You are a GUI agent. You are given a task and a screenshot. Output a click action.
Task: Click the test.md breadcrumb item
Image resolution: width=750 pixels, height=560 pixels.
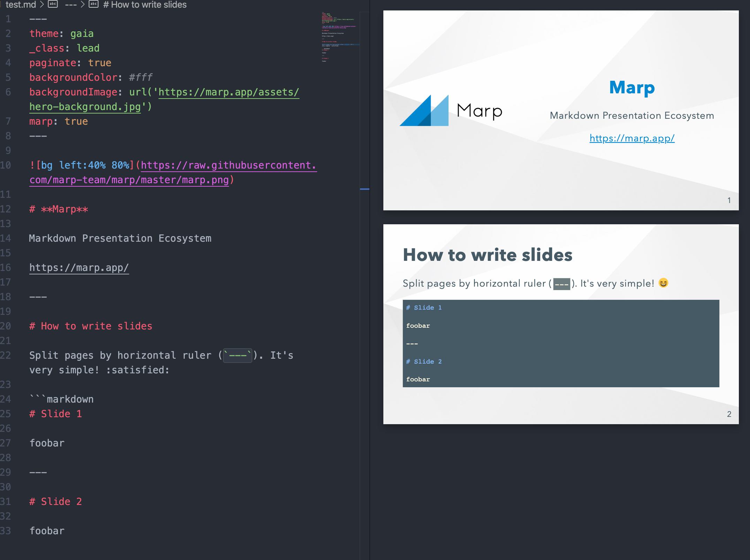coord(21,5)
